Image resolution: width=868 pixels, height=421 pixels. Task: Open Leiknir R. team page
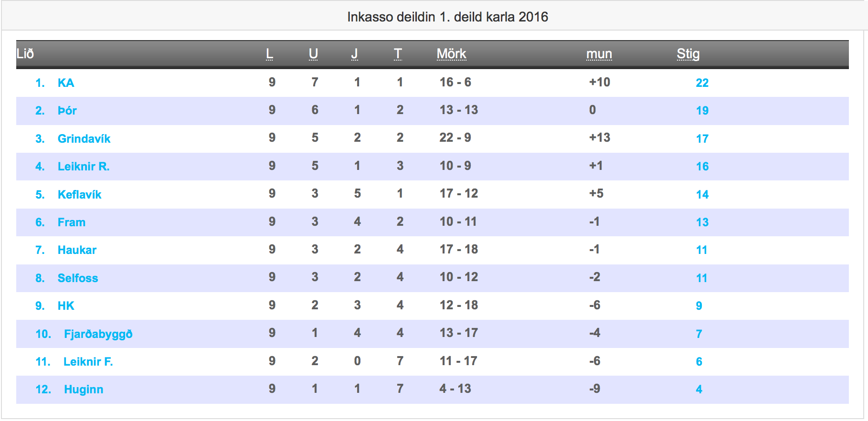(x=84, y=167)
